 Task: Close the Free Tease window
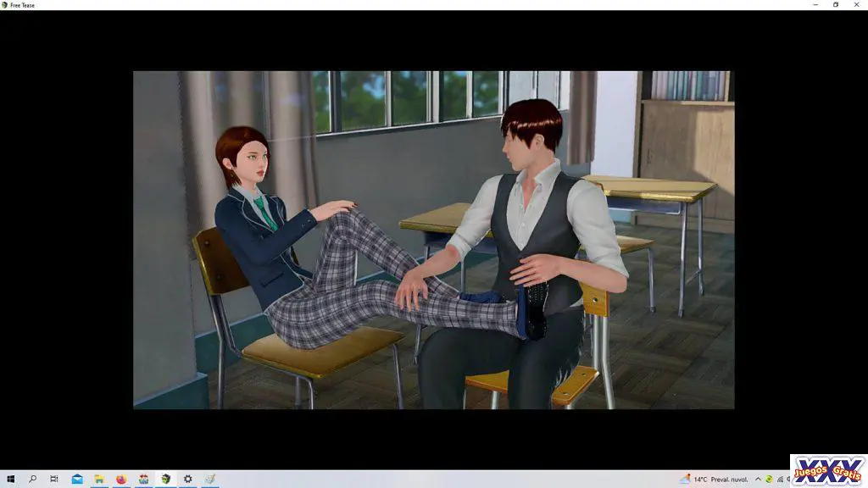857,5
